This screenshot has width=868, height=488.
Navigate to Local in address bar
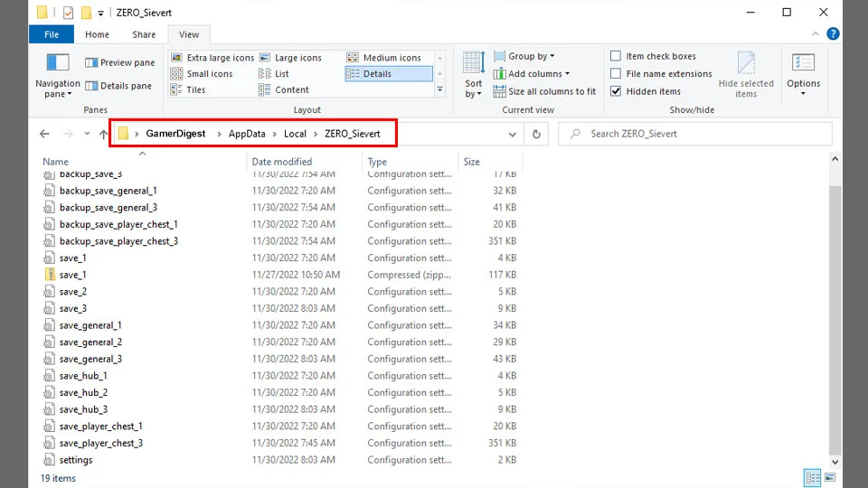point(295,134)
